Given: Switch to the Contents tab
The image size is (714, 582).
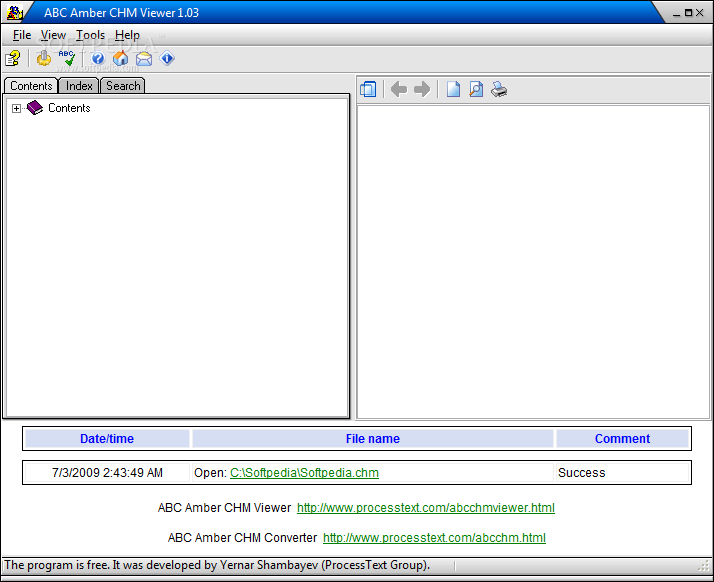Looking at the screenshot, I should [x=31, y=86].
